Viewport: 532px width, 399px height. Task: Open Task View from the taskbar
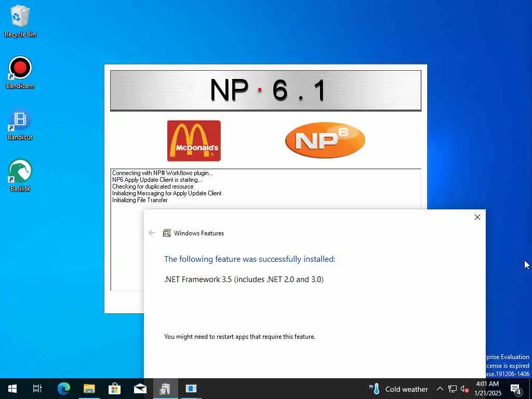click(x=37, y=389)
